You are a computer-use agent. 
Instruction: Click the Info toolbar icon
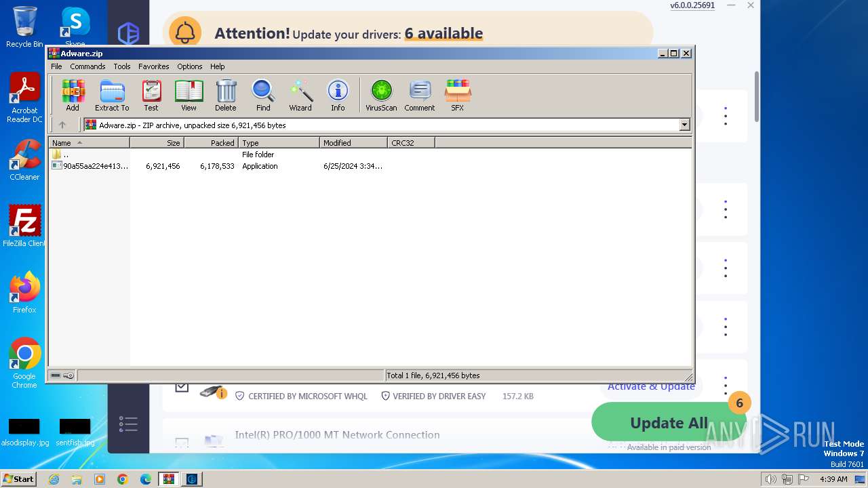(338, 96)
